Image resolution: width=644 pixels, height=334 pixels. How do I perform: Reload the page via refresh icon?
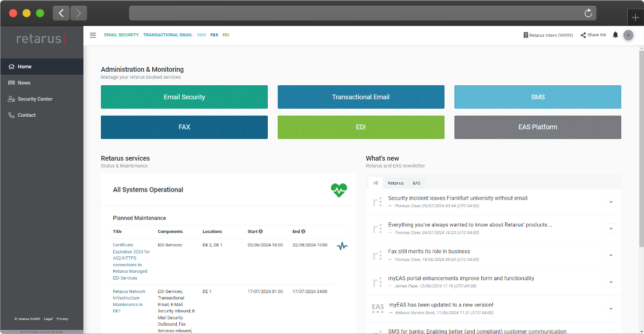[588, 13]
